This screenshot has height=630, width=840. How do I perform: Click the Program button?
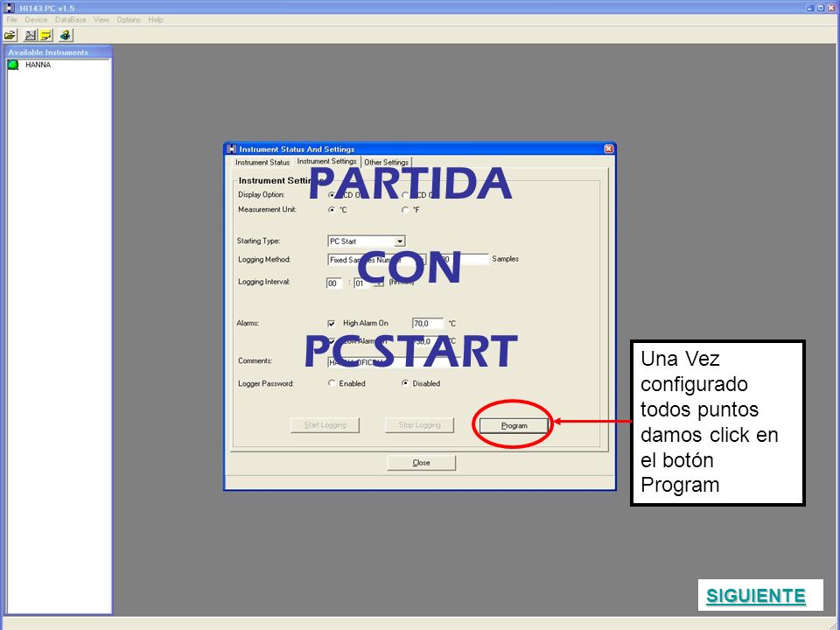coord(514,426)
